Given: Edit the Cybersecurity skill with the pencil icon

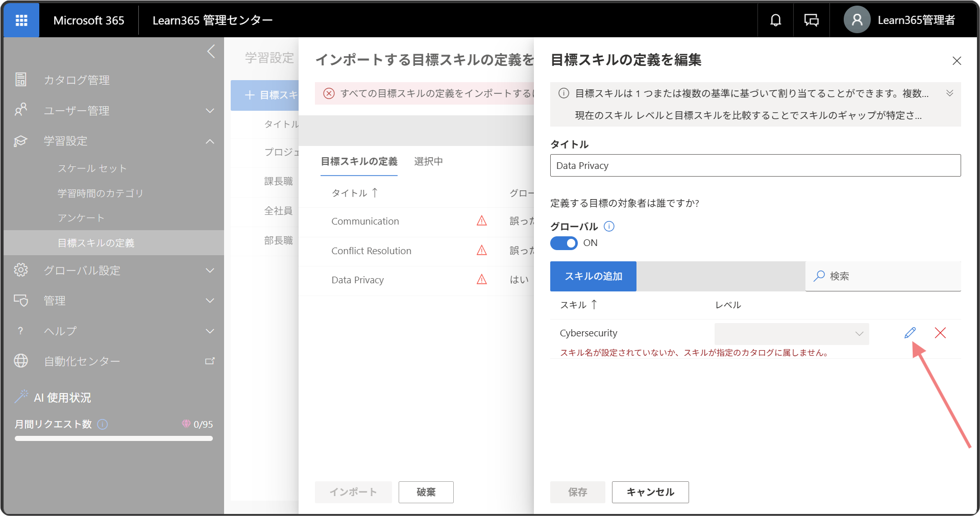Looking at the screenshot, I should [910, 333].
